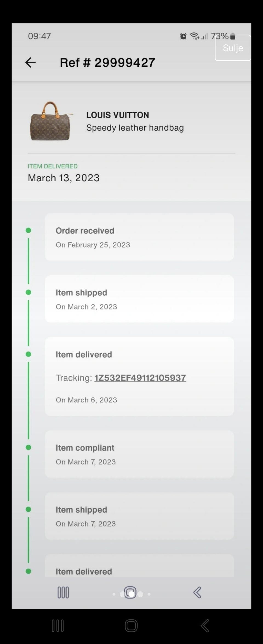The width and height of the screenshot is (263, 644).
Task: Tap the Wi-Fi icon in status bar
Action: pyautogui.click(x=194, y=36)
